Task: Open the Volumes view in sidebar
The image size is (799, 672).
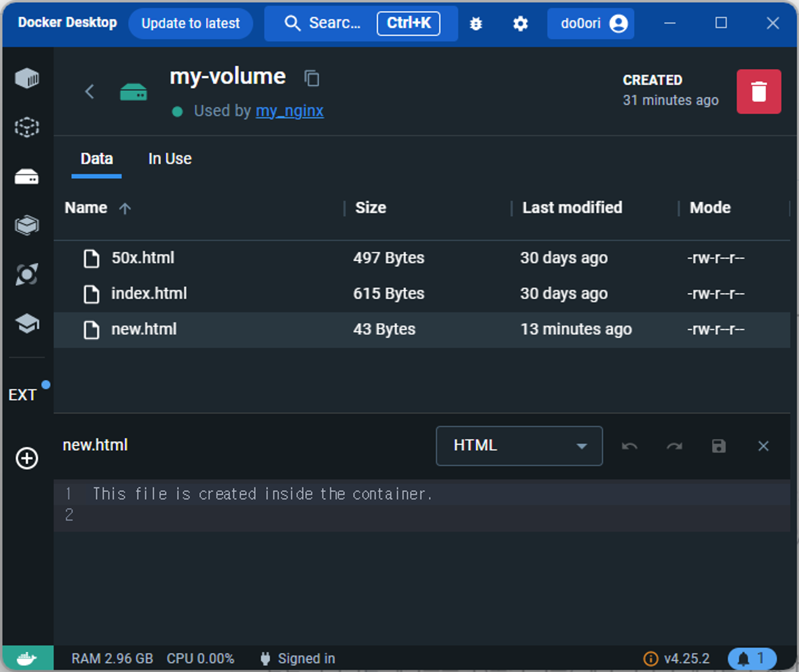Action: (x=27, y=177)
